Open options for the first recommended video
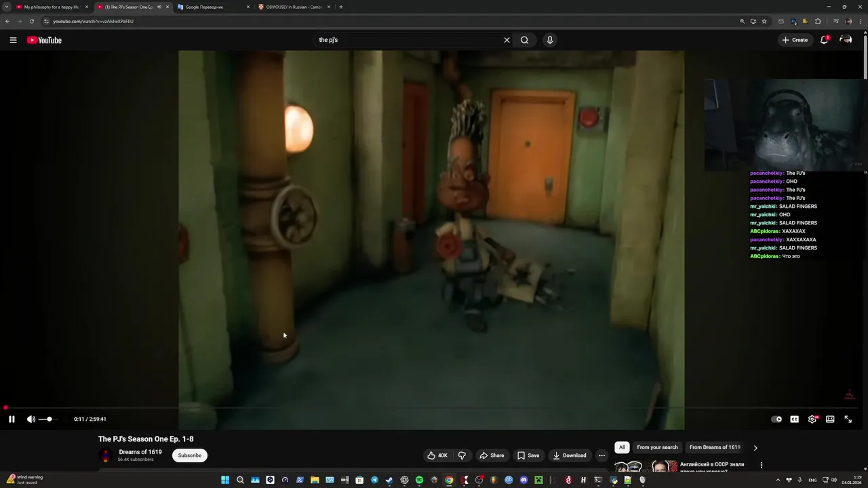Screen dimensions: 868x488 click(x=762, y=465)
